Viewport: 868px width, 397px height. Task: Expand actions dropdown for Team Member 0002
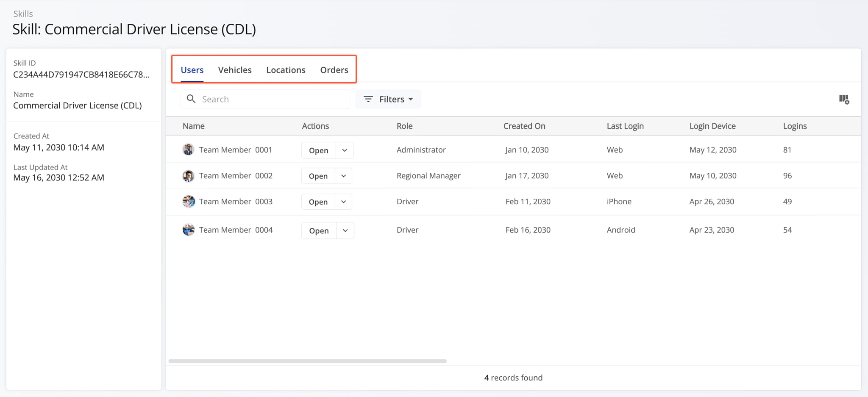[x=344, y=176]
